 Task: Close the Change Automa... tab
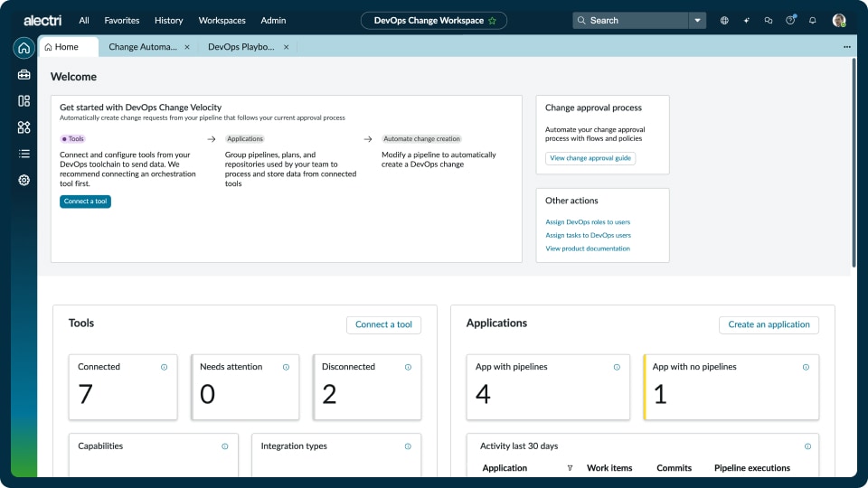point(187,47)
